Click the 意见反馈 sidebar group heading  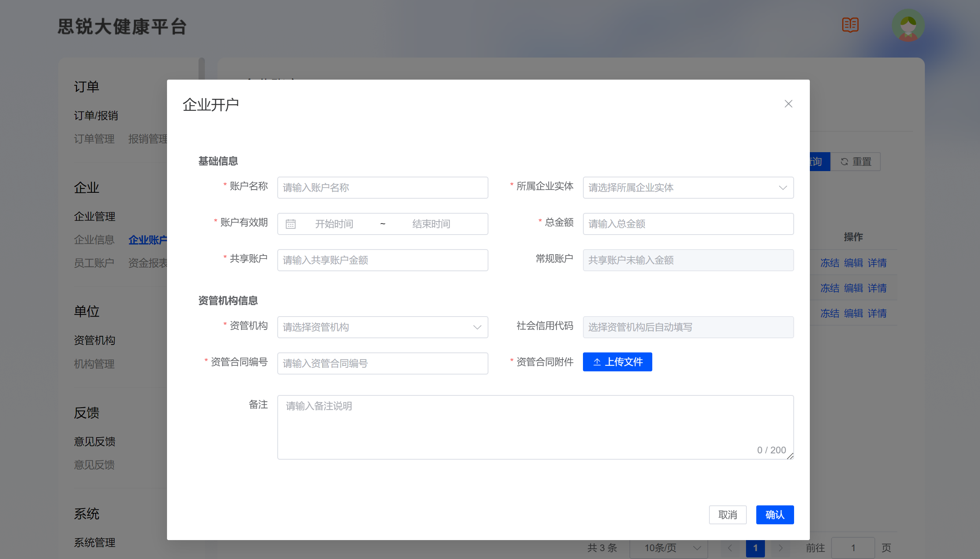pyautogui.click(x=95, y=442)
